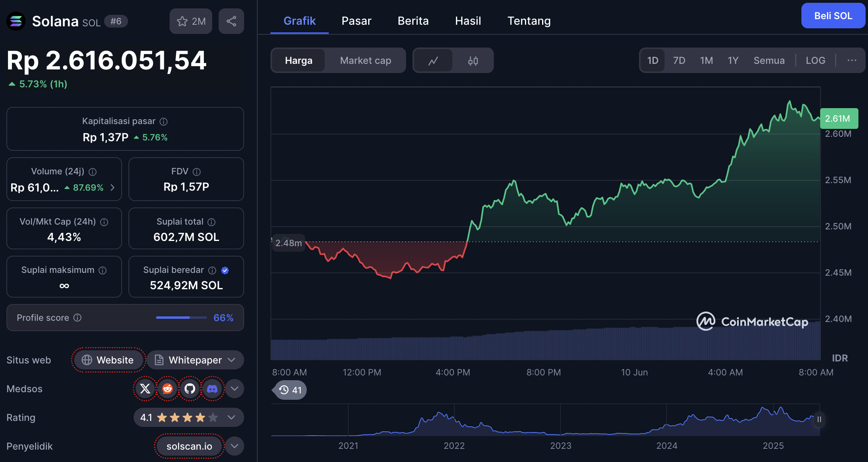Screen dimensions: 868x462
Task: Click the verified checkmark badge for Suplai beredar
Action: coord(225,270)
